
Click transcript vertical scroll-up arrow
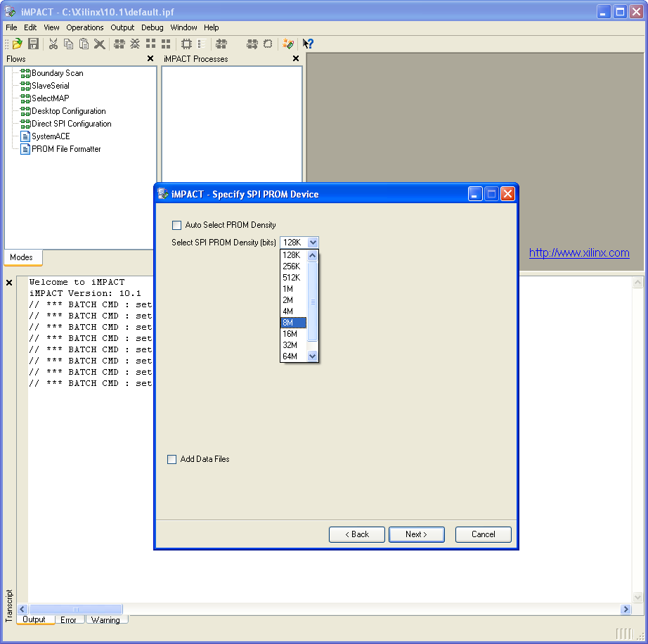click(x=637, y=283)
